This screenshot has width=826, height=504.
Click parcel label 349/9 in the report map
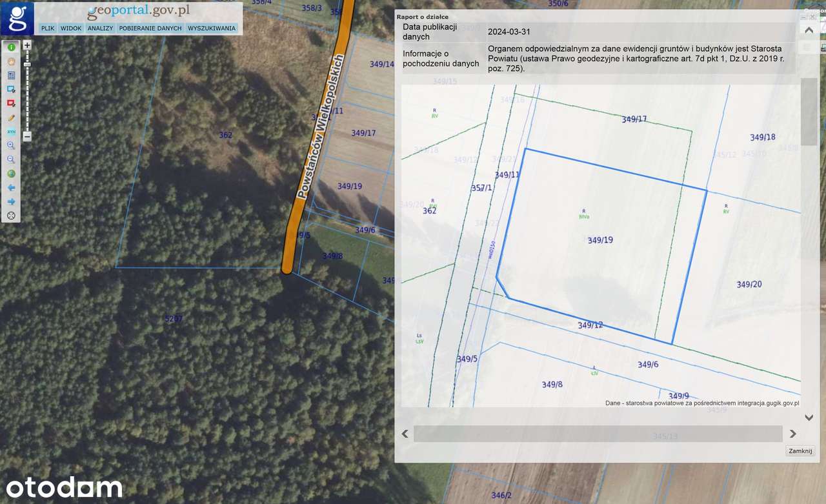coord(679,396)
